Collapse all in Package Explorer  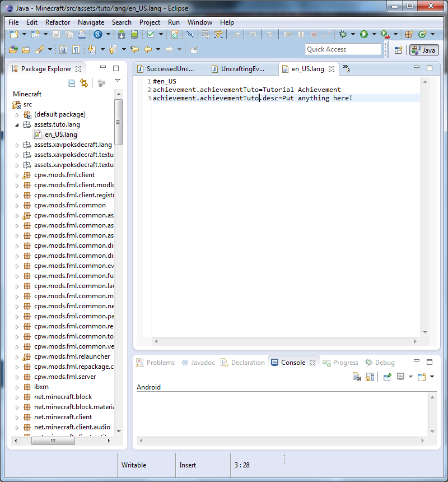[71, 83]
